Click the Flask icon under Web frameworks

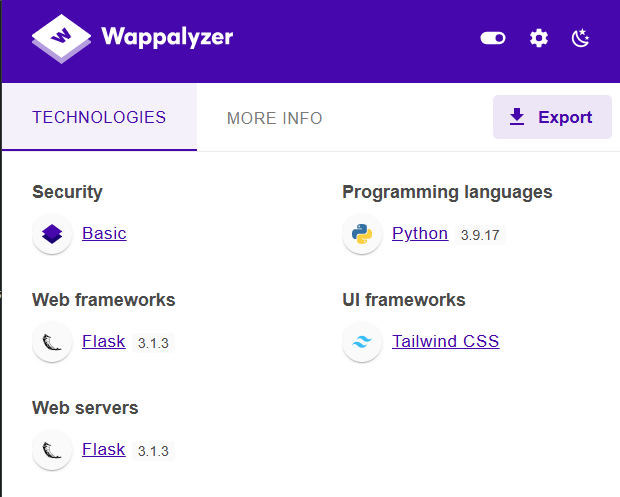[52, 342]
